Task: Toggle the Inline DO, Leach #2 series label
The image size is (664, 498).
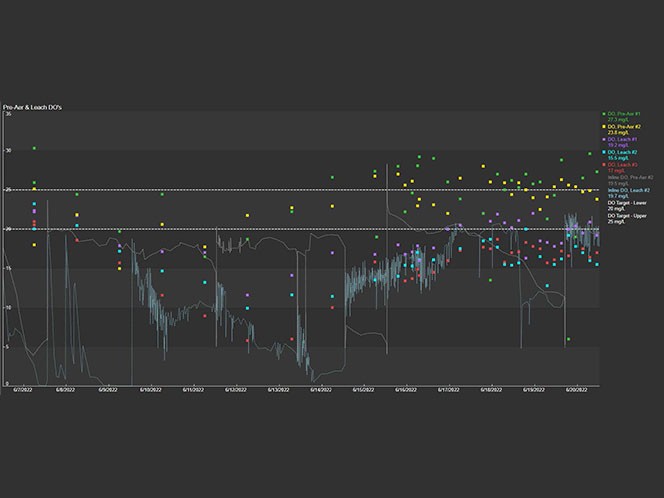Action: (x=629, y=190)
